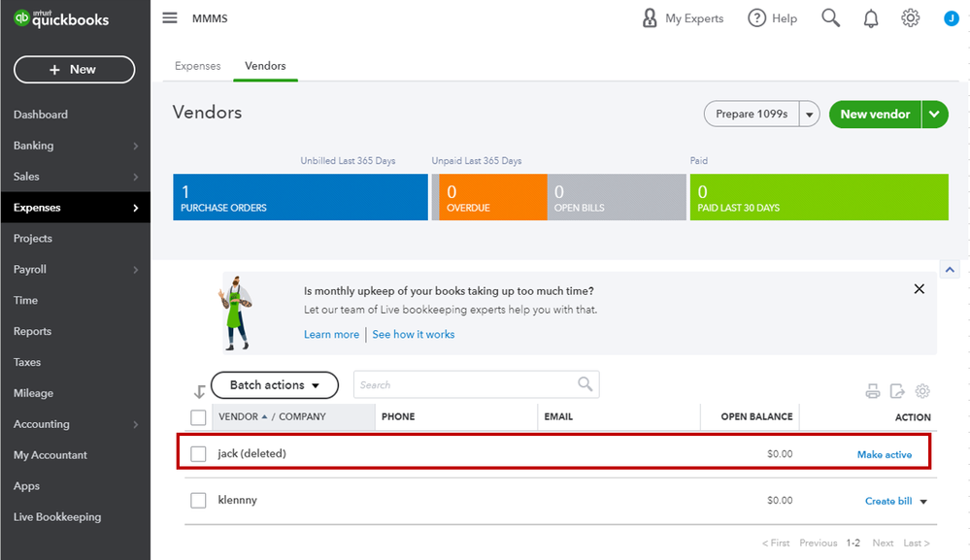Print the vendor list using the printer icon
Image resolution: width=970 pixels, height=560 pixels.
pos(873,390)
